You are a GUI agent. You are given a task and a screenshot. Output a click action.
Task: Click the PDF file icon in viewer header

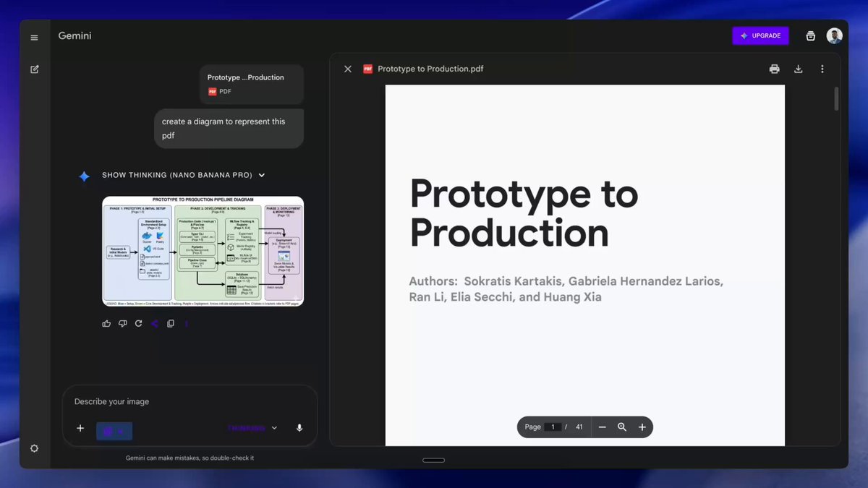pyautogui.click(x=367, y=69)
